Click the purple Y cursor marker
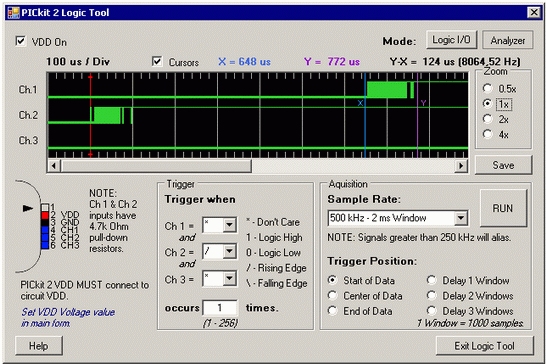Screen dimensions: 546x364 (423, 103)
